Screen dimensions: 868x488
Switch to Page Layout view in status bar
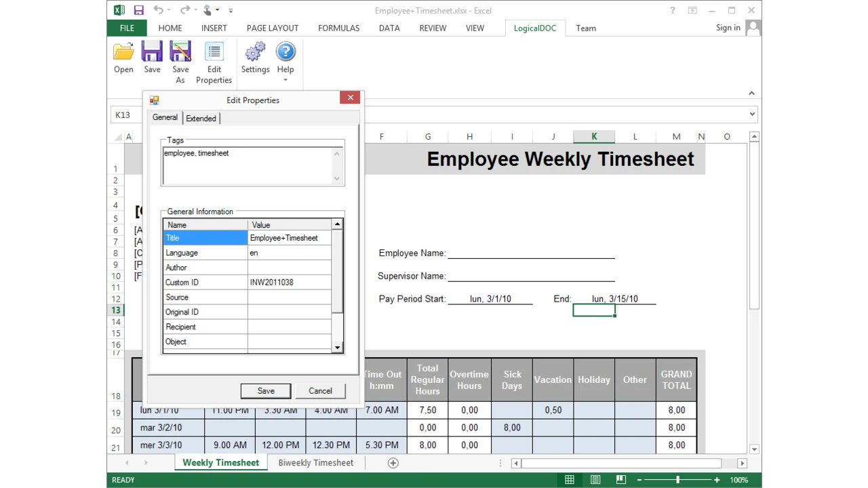pyautogui.click(x=595, y=480)
